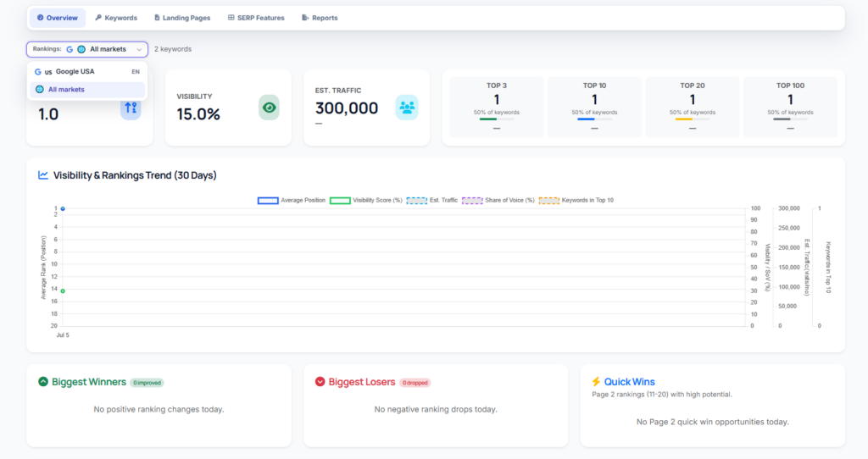Click the Reports tab icon
The height and width of the screenshot is (459, 868).
(x=305, y=18)
